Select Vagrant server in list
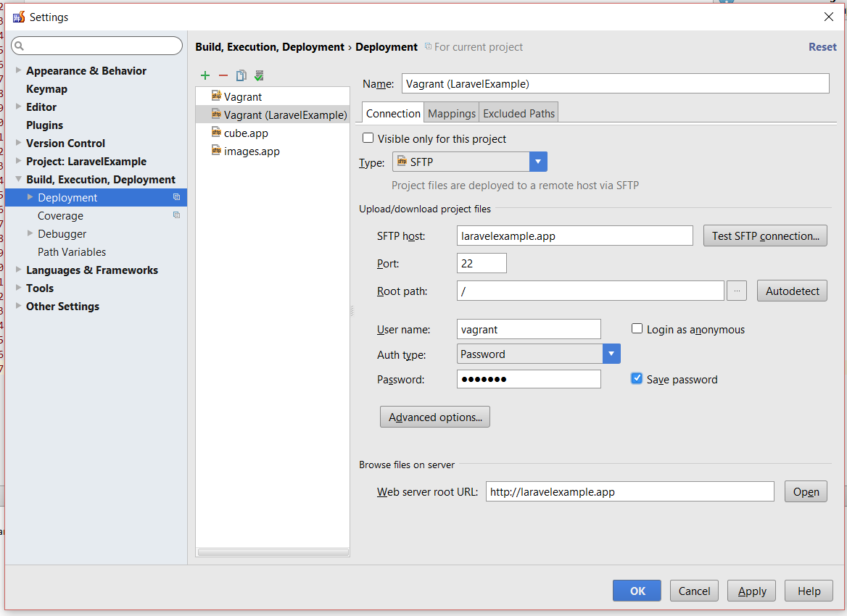 tap(273, 96)
